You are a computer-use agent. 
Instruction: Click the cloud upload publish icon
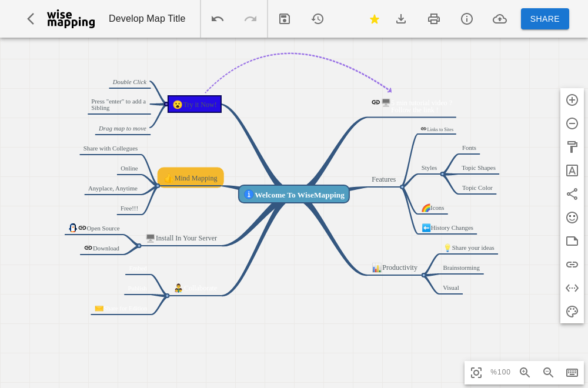coord(500,19)
